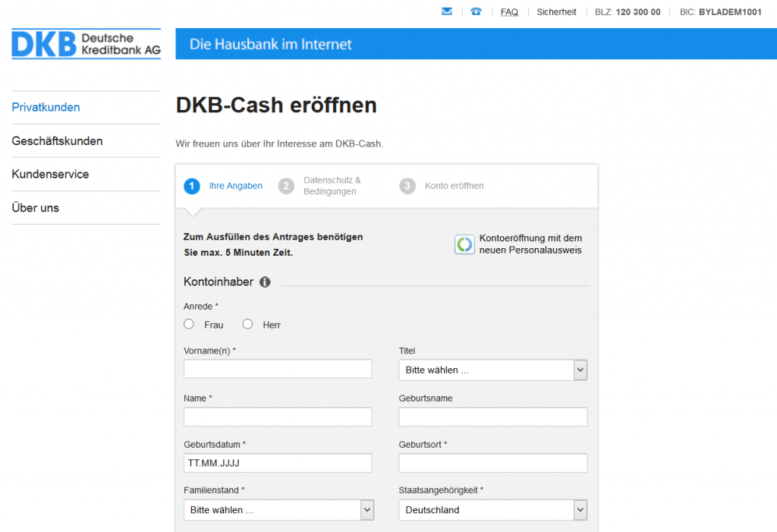
Task: Click the DKB-Cash eröffnen heading
Action: click(x=276, y=105)
